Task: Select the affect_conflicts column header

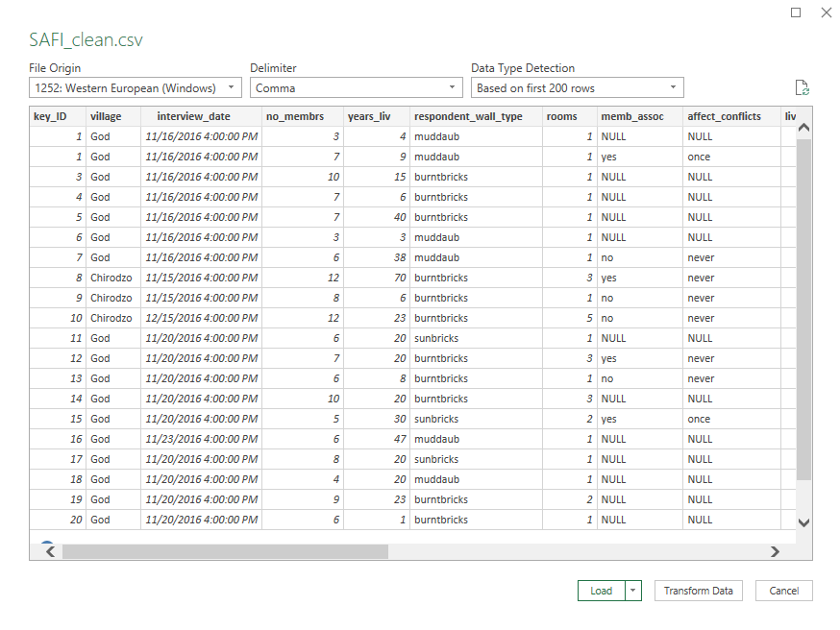Action: pos(731,116)
